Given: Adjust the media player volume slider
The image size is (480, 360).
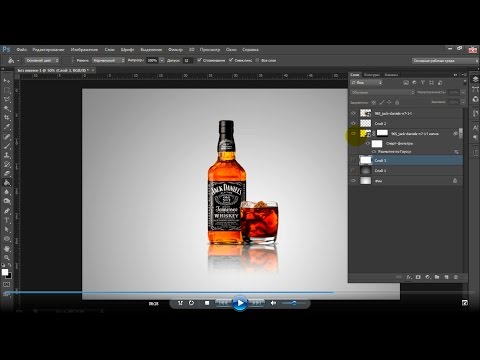Looking at the screenshot, I should tap(293, 303).
